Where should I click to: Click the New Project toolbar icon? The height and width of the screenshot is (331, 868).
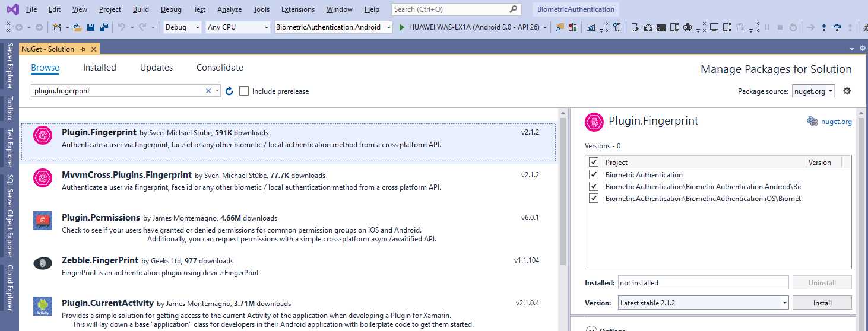coord(58,27)
